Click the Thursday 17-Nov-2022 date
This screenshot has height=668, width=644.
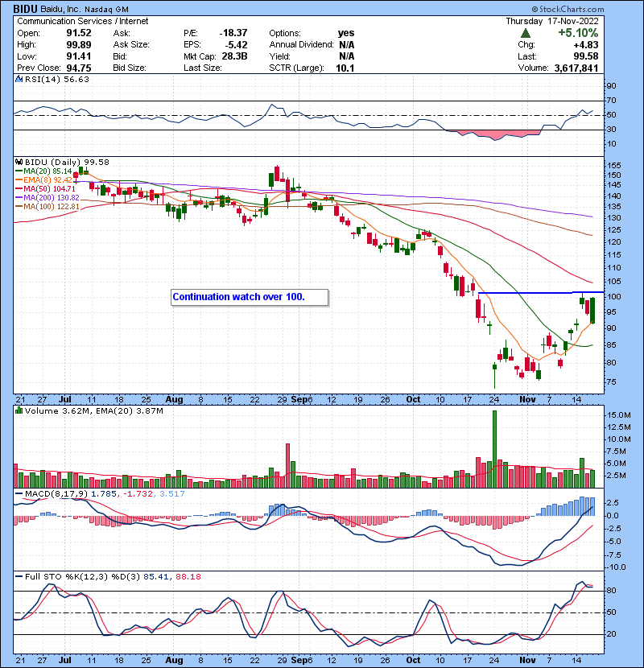pos(552,21)
